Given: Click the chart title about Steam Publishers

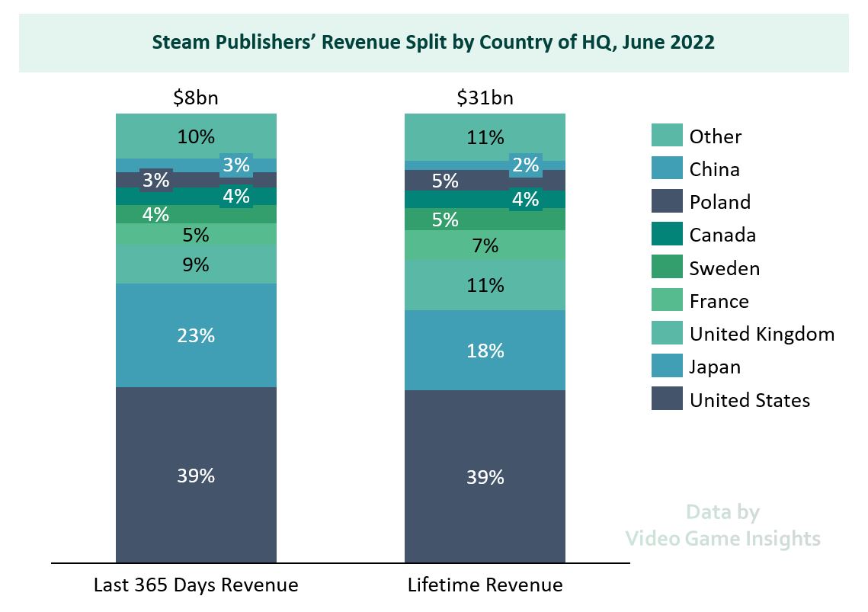Looking at the screenshot, I should [x=433, y=42].
